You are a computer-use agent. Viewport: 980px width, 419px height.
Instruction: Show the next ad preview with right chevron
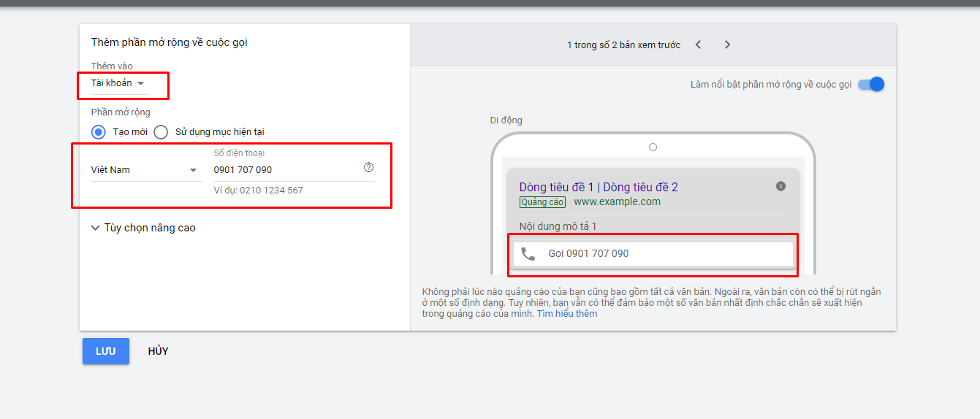(727, 45)
